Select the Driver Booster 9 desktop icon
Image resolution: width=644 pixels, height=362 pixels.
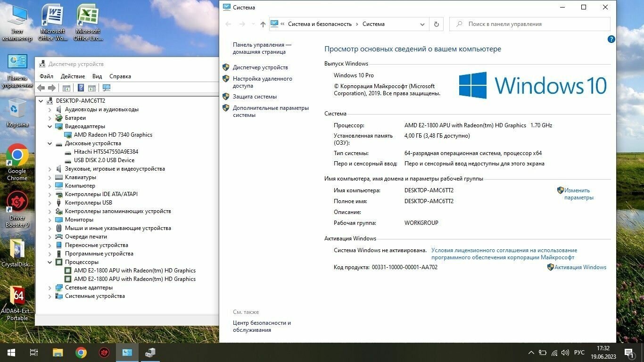pyautogui.click(x=17, y=210)
